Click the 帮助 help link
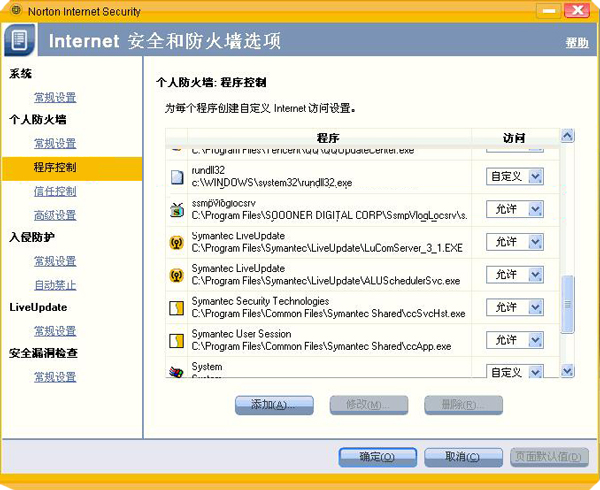 pyautogui.click(x=577, y=42)
